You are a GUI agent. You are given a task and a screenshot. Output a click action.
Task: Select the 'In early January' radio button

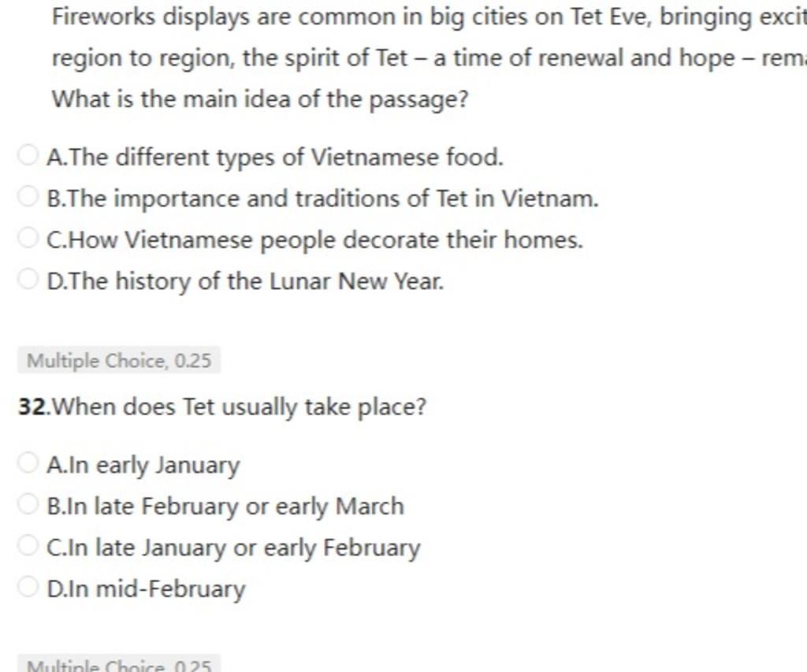point(28,464)
